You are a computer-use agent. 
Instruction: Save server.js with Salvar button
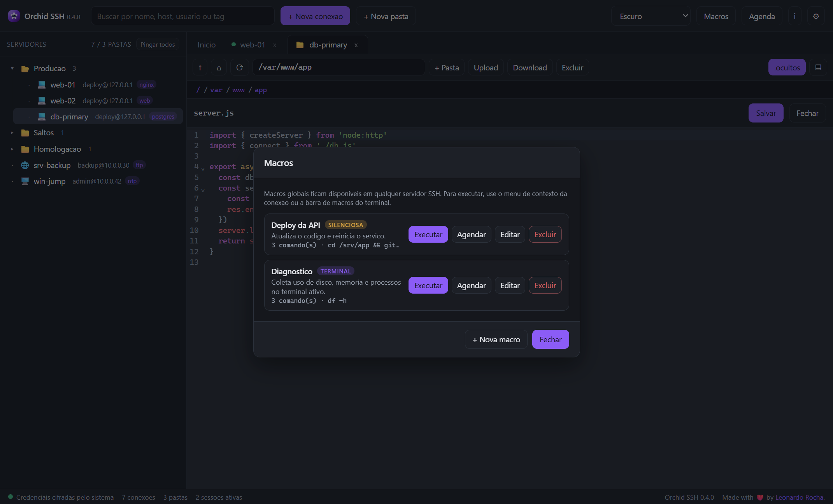[766, 113]
